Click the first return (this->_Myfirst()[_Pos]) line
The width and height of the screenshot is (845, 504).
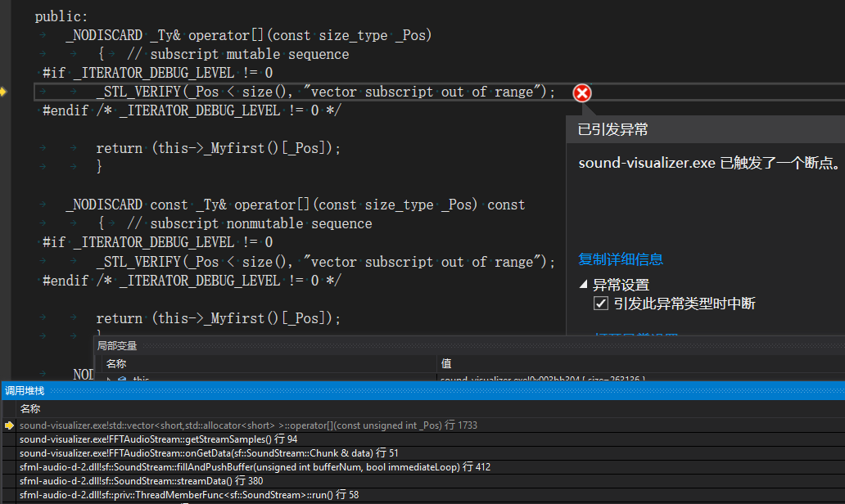(x=217, y=148)
